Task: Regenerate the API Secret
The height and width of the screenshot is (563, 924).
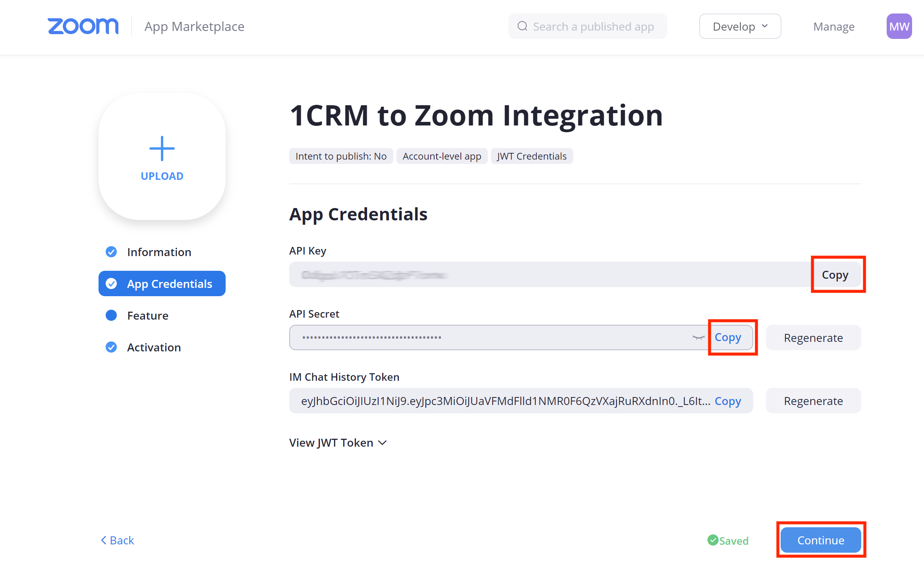Action: pyautogui.click(x=813, y=337)
